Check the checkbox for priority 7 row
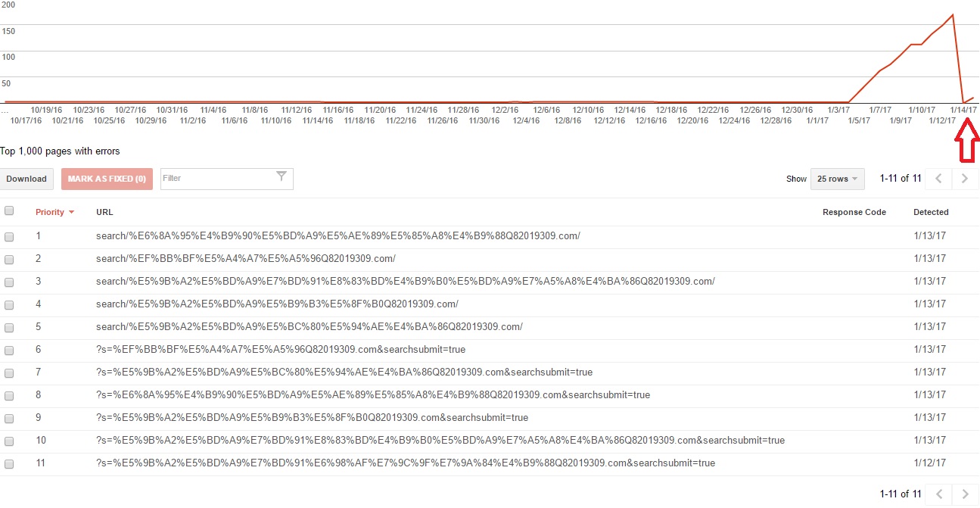980x508 pixels. pos(9,372)
